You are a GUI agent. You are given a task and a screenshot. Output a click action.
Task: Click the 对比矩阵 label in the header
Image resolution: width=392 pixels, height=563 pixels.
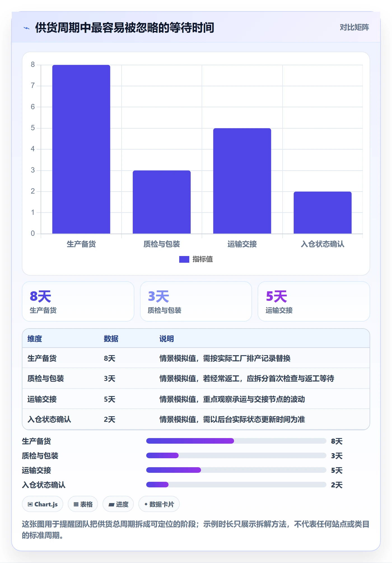(x=354, y=27)
